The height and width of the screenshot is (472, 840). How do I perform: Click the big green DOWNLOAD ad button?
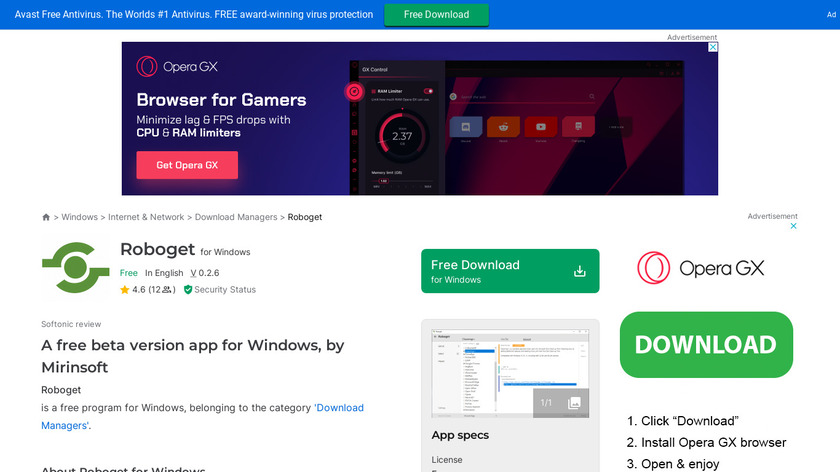pos(705,345)
